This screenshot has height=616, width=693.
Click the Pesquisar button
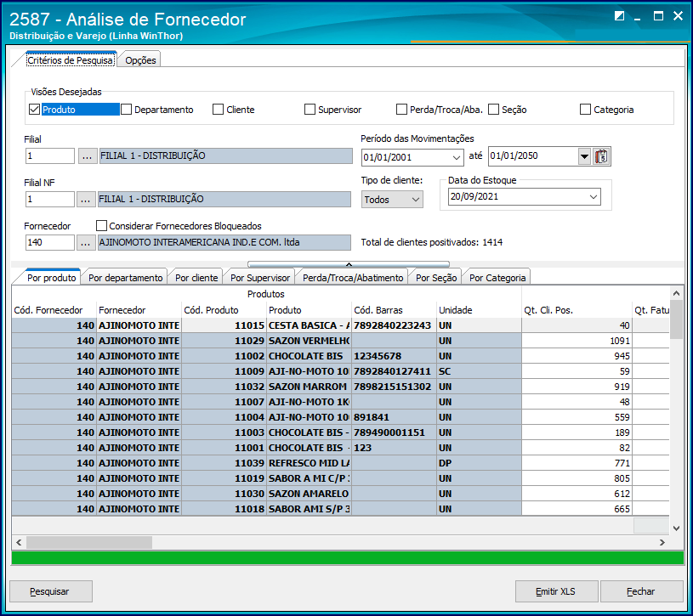[x=51, y=591]
